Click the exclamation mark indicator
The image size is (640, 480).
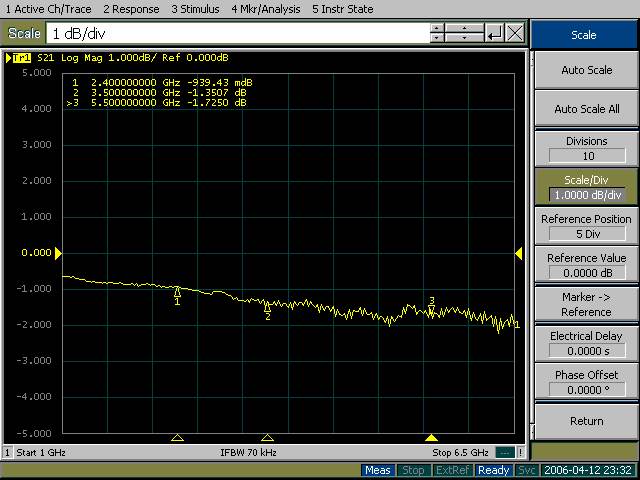coord(520,453)
